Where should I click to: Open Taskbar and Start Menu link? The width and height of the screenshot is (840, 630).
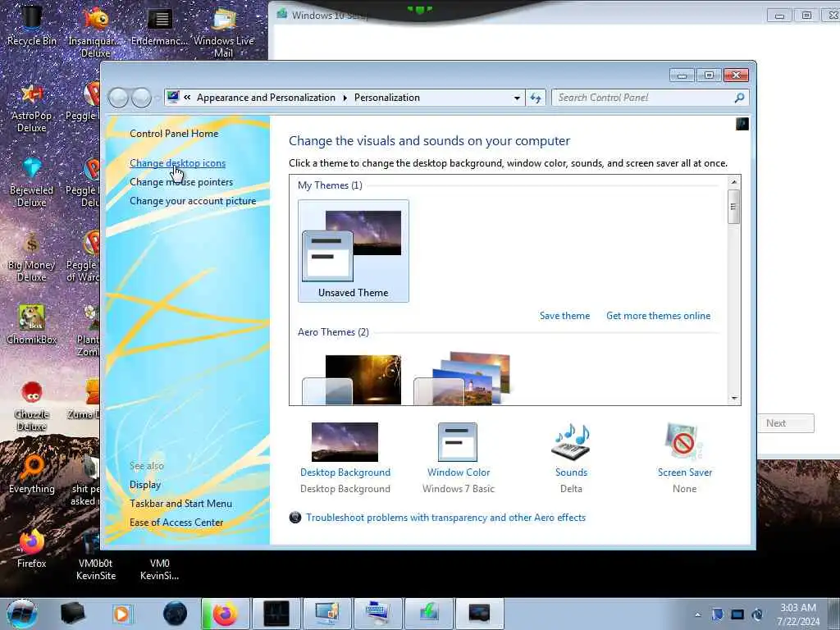pyautogui.click(x=181, y=504)
